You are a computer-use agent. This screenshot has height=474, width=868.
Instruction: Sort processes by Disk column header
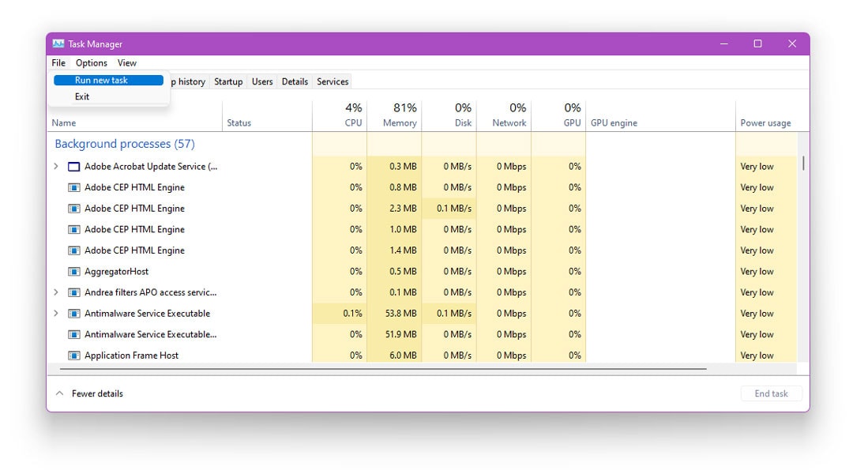click(x=449, y=116)
